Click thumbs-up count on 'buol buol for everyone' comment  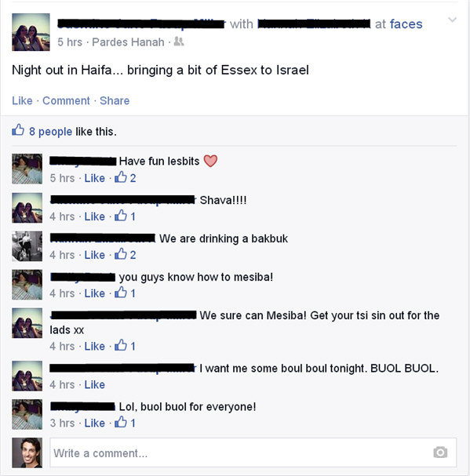(x=126, y=422)
